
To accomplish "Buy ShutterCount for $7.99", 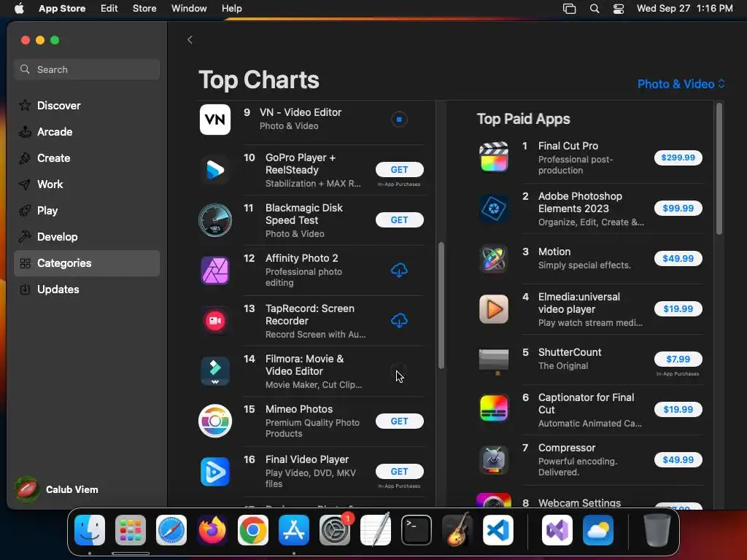I will pyautogui.click(x=678, y=359).
